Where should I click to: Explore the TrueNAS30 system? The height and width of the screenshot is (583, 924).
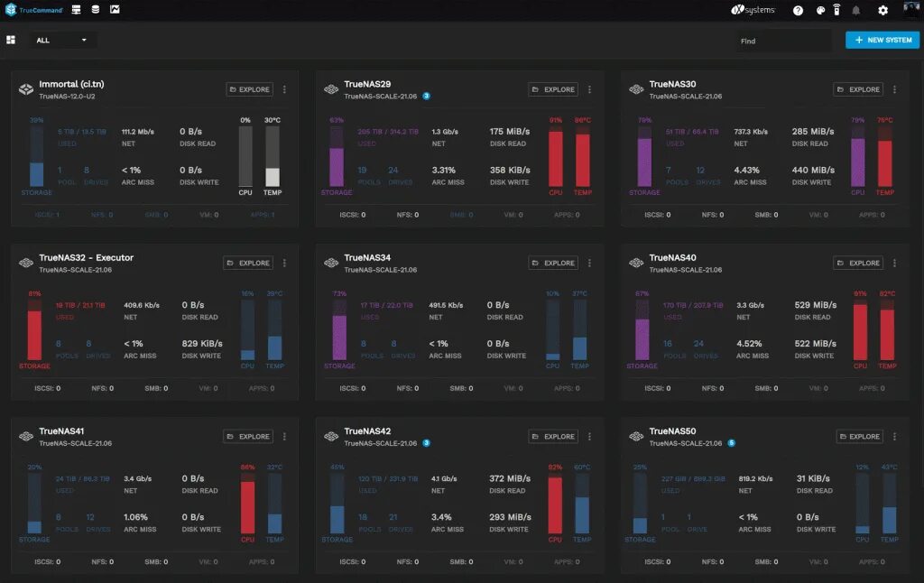click(858, 89)
